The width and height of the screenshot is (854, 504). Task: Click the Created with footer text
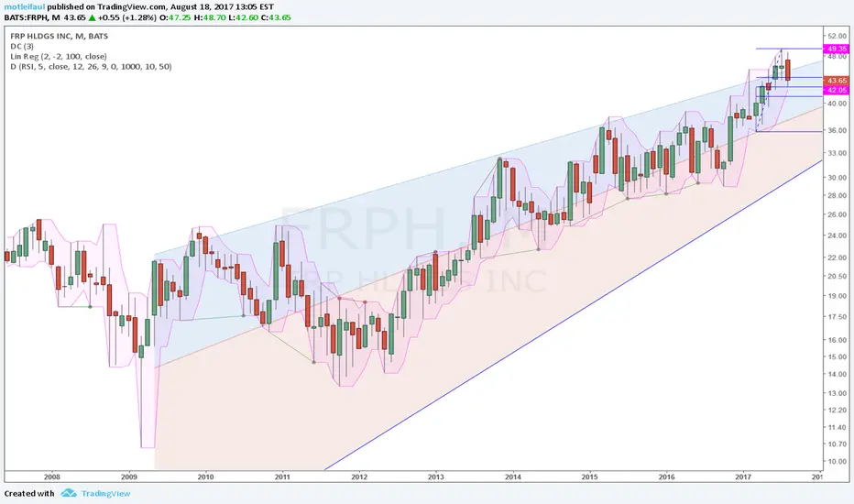tap(29, 493)
